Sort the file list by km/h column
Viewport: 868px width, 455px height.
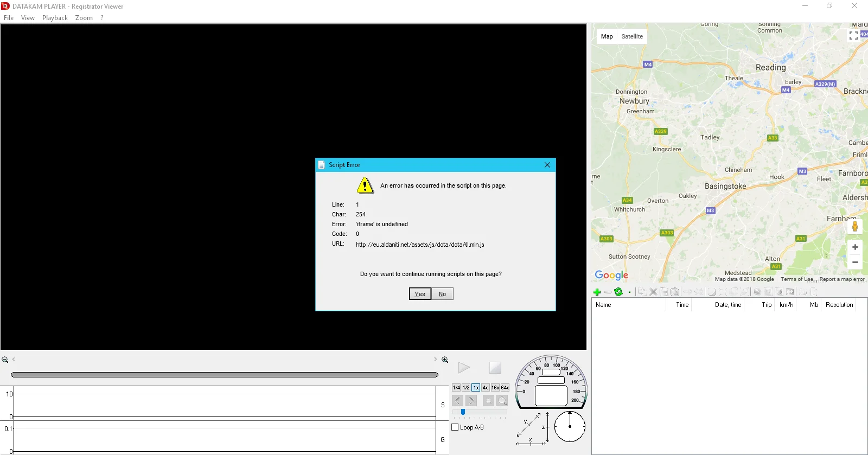(x=785, y=305)
